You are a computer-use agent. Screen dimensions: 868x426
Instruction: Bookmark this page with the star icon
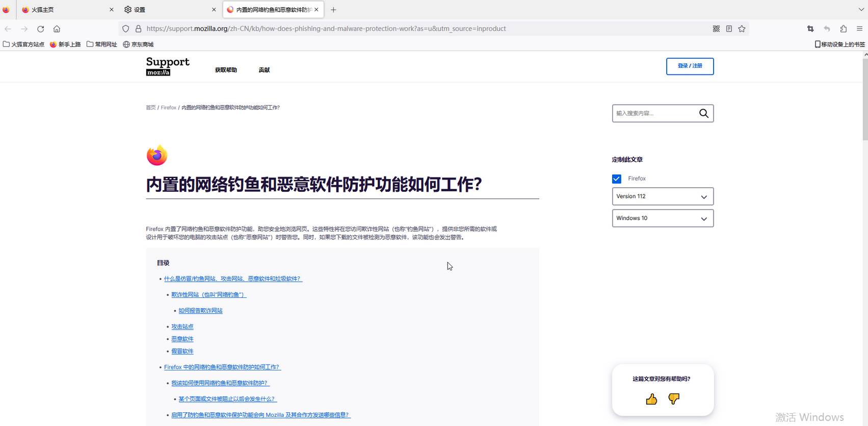tap(742, 29)
